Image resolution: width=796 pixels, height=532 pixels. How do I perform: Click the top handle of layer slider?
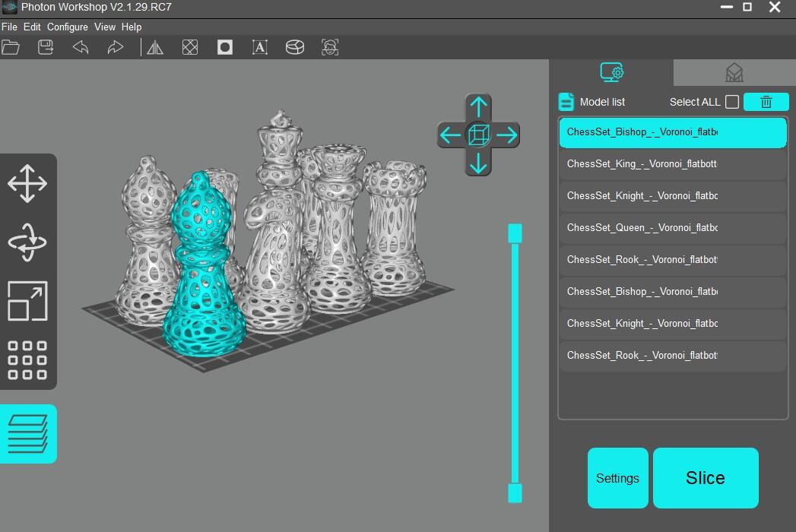pos(515,233)
